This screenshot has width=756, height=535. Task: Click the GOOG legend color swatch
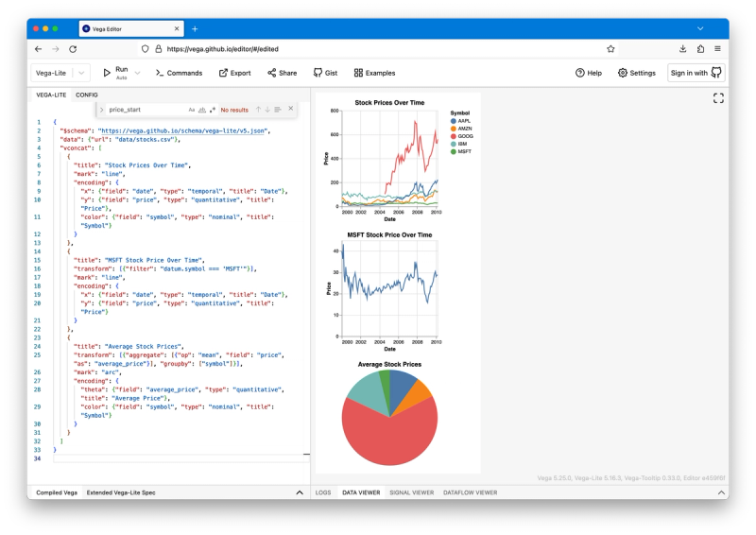[454, 136]
